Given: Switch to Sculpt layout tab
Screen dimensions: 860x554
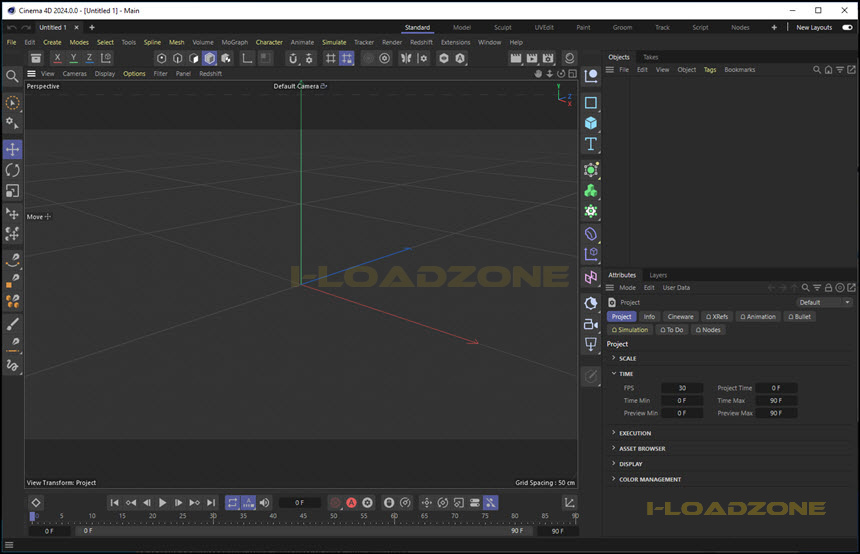Looking at the screenshot, I should click(502, 27).
